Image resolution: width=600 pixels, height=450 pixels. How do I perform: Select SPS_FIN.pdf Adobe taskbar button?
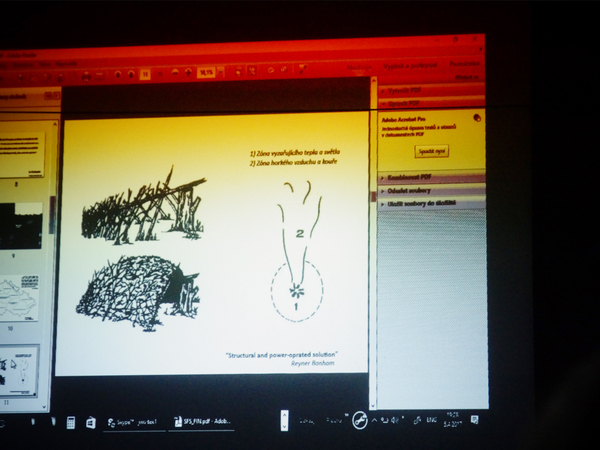(201, 422)
